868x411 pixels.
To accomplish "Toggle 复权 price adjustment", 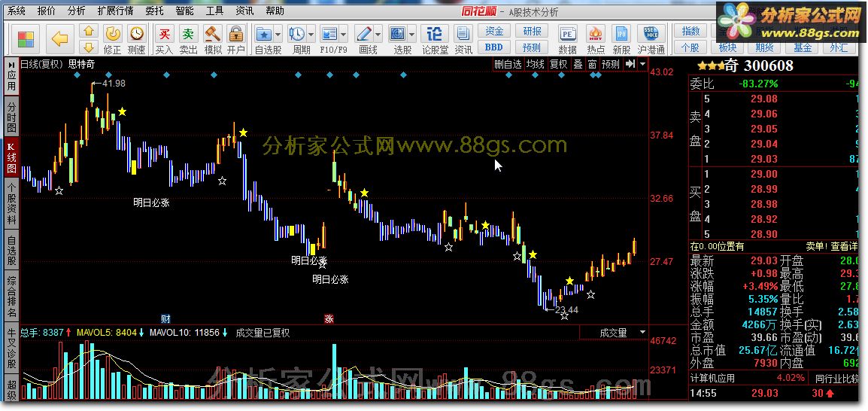I will (559, 64).
